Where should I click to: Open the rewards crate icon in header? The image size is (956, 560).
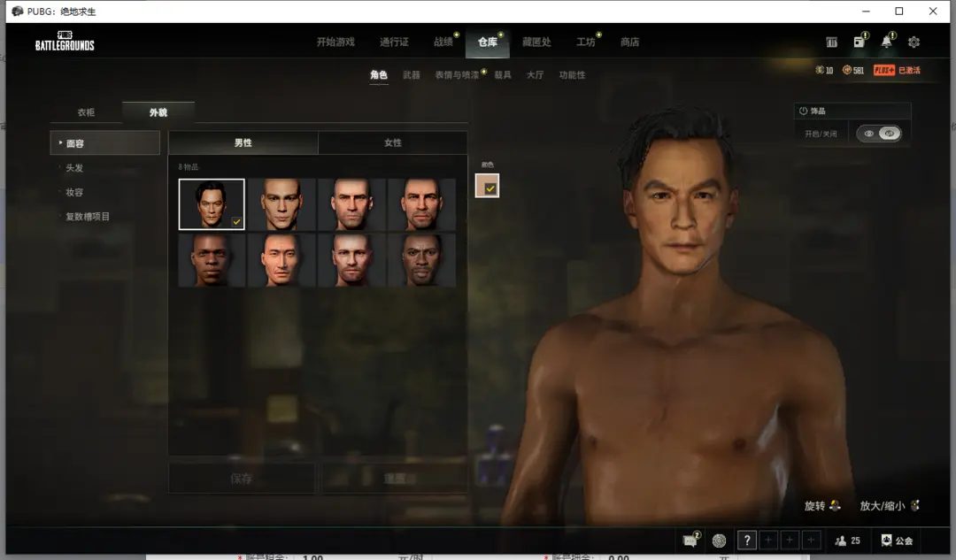pyautogui.click(x=831, y=42)
